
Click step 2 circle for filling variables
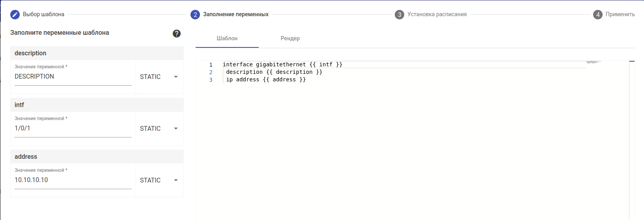195,15
